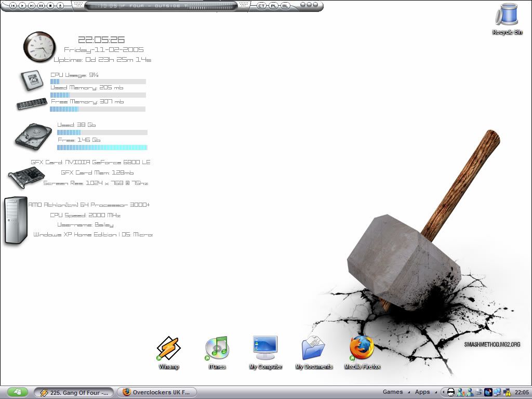
Task: Open the Apps toolbar menu
Action: pyautogui.click(x=422, y=392)
